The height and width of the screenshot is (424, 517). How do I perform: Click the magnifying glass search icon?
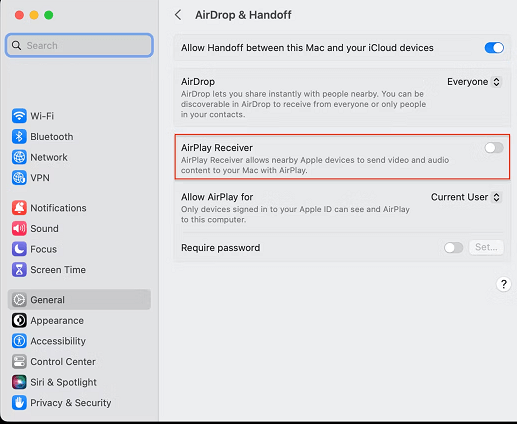tap(16, 45)
